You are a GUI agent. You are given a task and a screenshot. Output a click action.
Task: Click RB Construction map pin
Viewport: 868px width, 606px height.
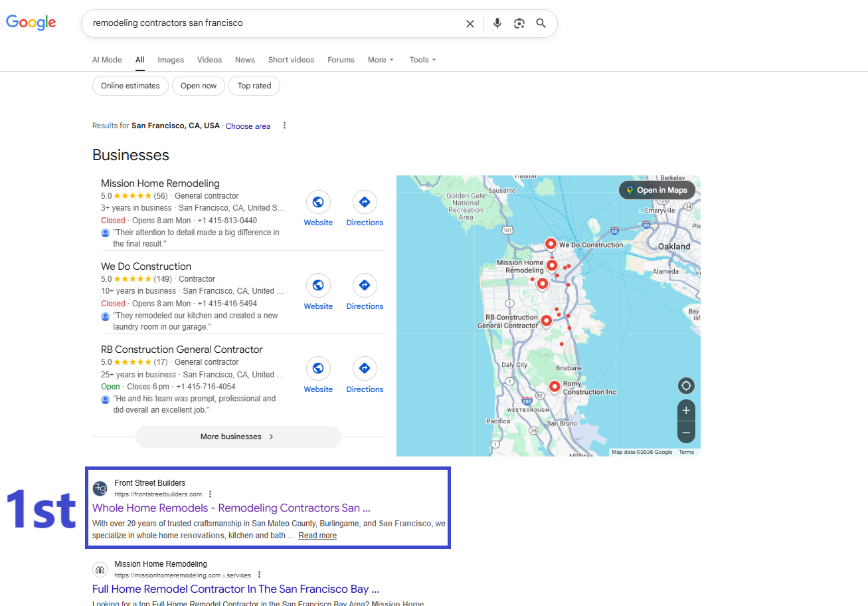(x=546, y=321)
